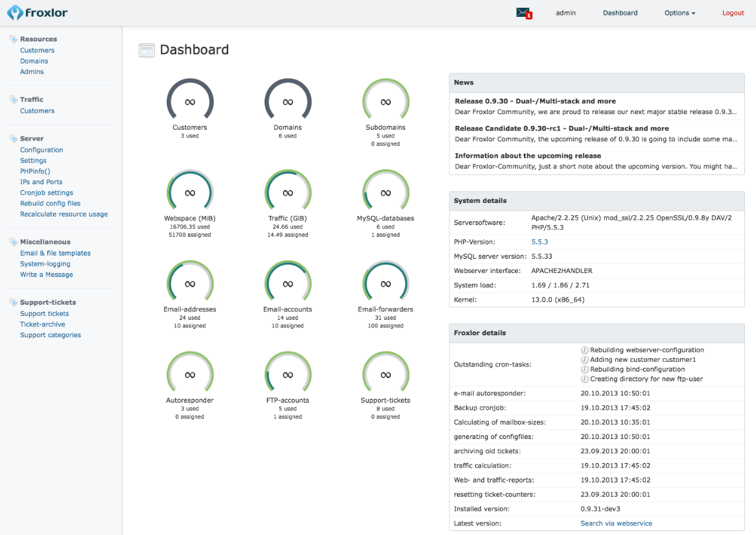Click the Froxlor logo icon
The height and width of the screenshot is (535, 756).
click(16, 12)
